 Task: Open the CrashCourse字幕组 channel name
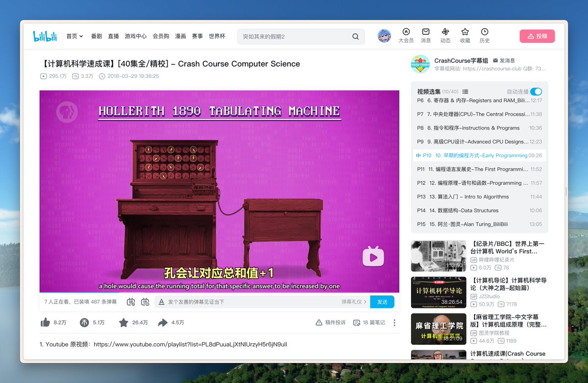click(461, 60)
